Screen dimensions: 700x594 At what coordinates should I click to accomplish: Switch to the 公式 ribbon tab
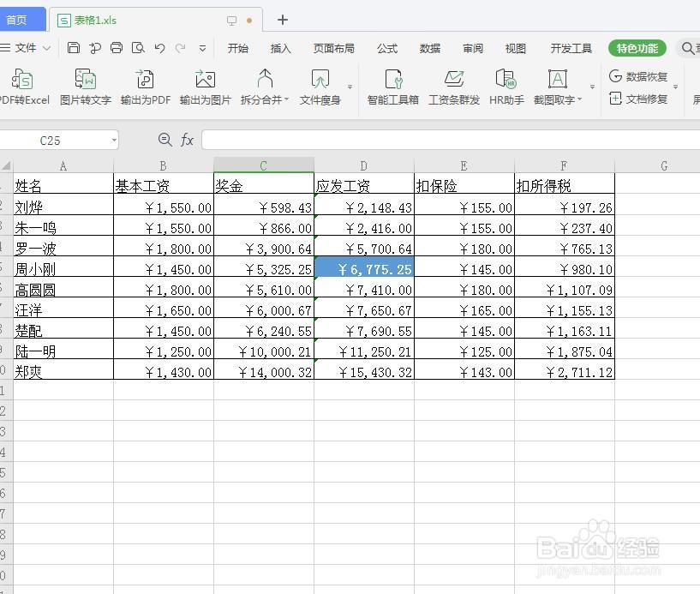click(386, 49)
